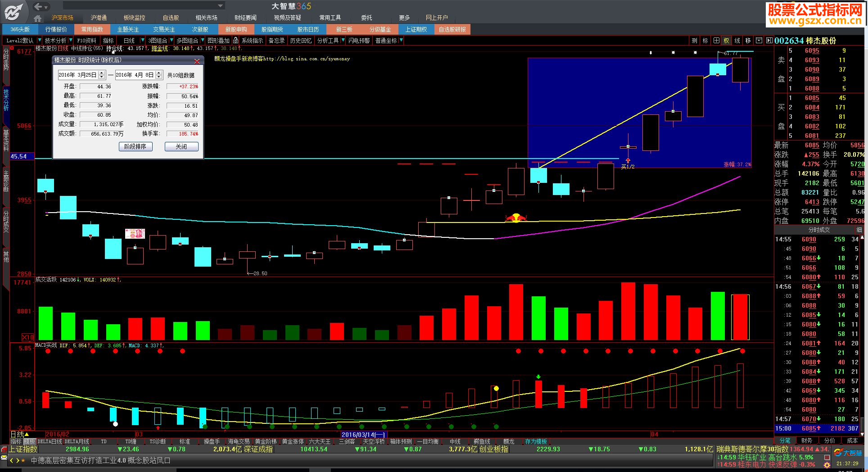Click the red sun indicator icon at the chart's top left
The height and width of the screenshot is (472, 868).
click(12, 47)
